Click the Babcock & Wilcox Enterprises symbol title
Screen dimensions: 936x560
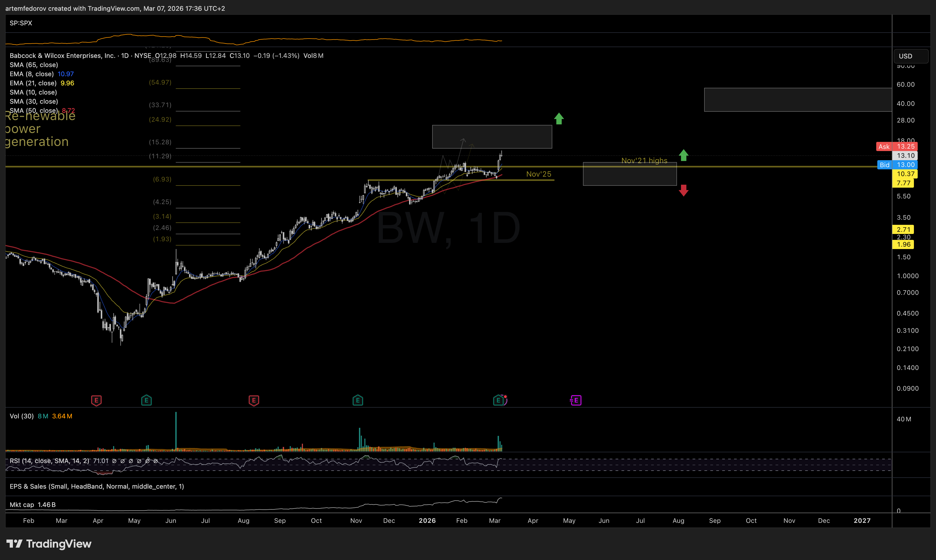63,56
